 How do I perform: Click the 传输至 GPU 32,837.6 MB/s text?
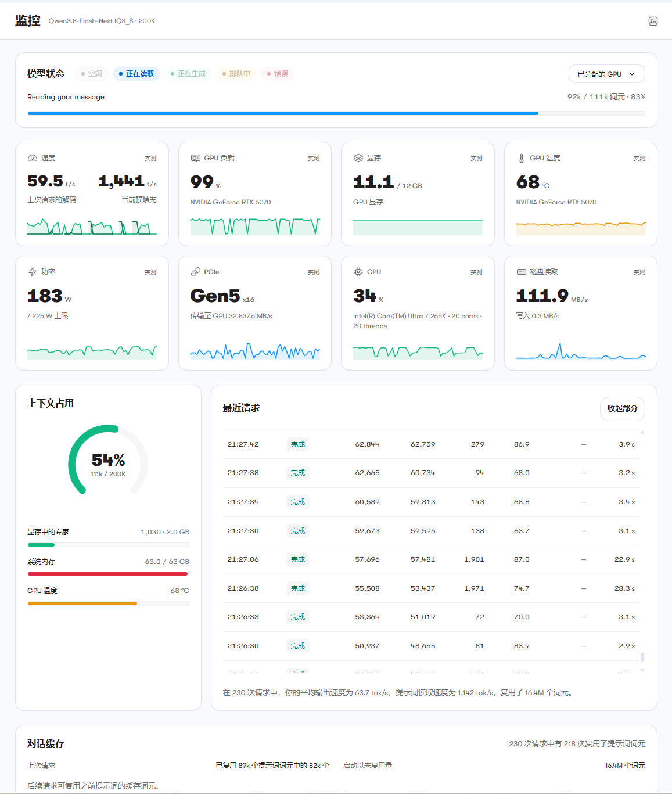pos(231,316)
